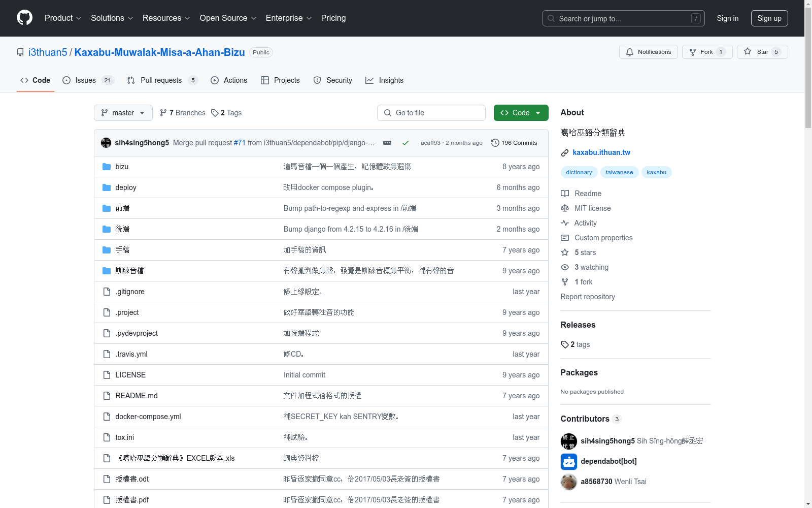Image resolution: width=812 pixels, height=508 pixels.
Task: Click the dependabot avatar icon
Action: [x=569, y=461]
